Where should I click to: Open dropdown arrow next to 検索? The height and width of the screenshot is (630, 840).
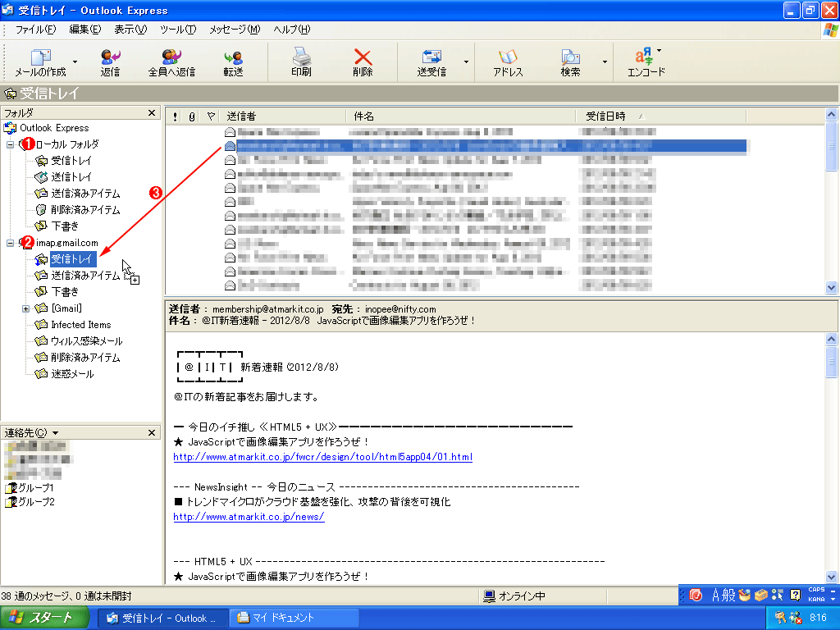click(605, 62)
